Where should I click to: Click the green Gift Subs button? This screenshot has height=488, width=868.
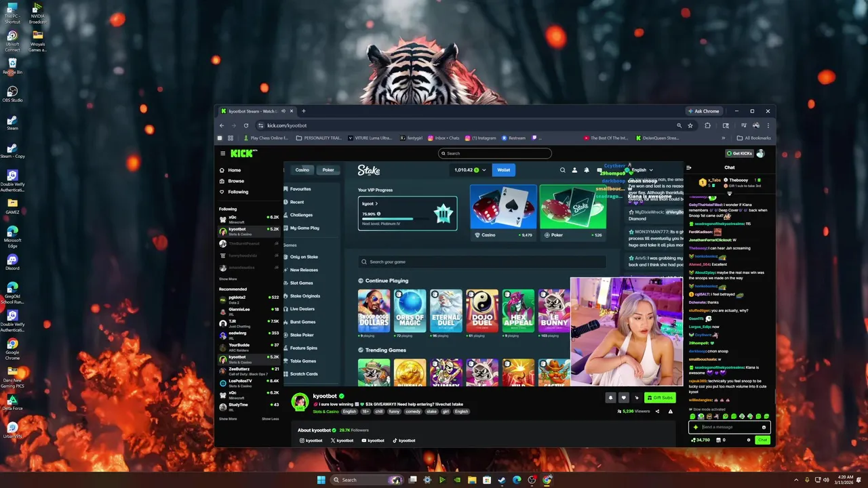coord(660,398)
